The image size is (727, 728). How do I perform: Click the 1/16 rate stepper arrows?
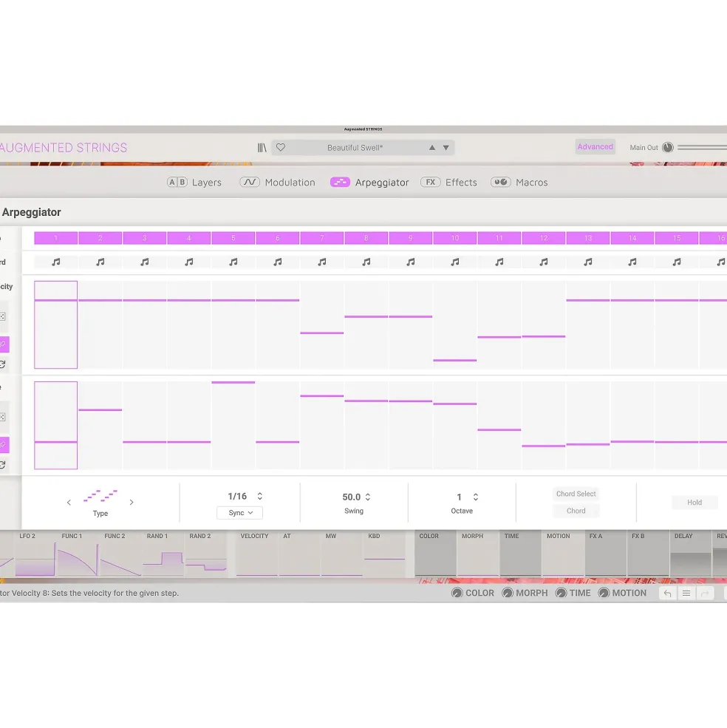pyautogui.click(x=259, y=497)
